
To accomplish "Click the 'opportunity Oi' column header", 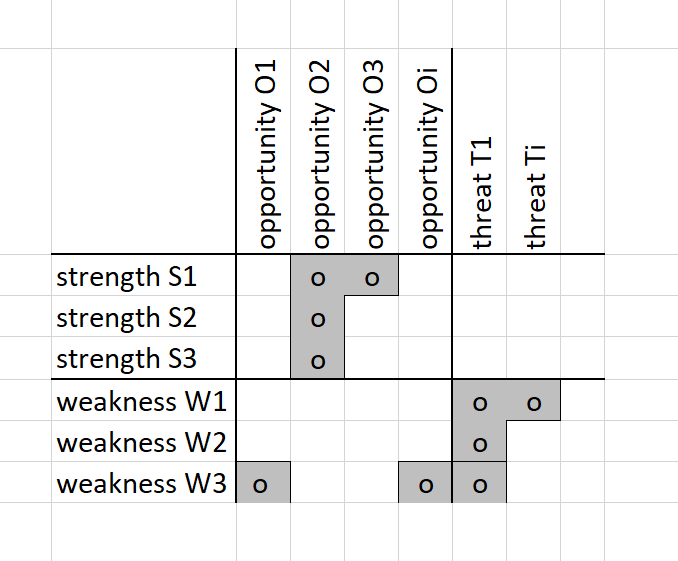I will point(426,150).
